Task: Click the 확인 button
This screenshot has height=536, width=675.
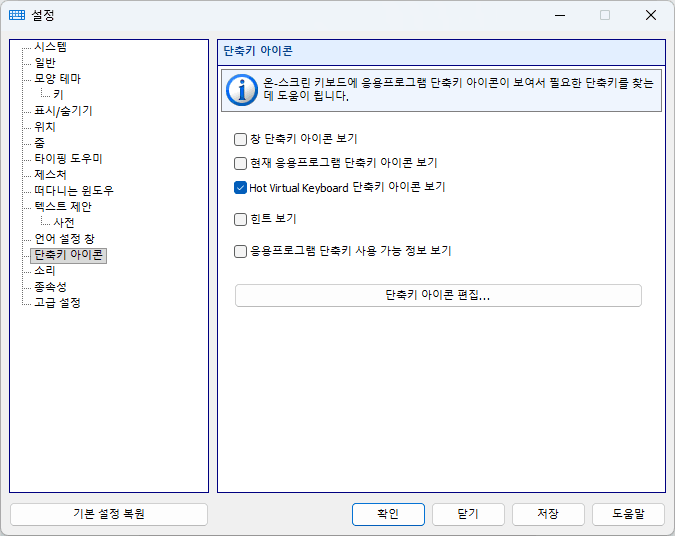Action: [388, 514]
